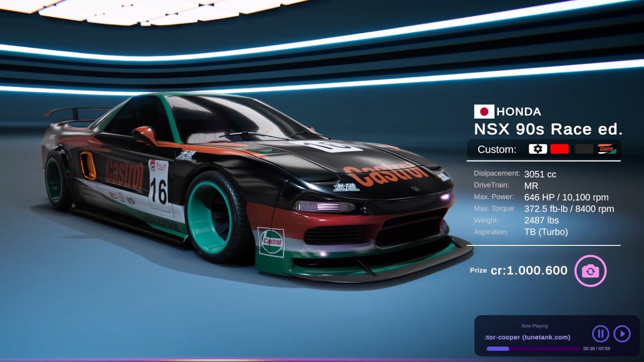
Task: Select the red color swatch
Action: 559,149
